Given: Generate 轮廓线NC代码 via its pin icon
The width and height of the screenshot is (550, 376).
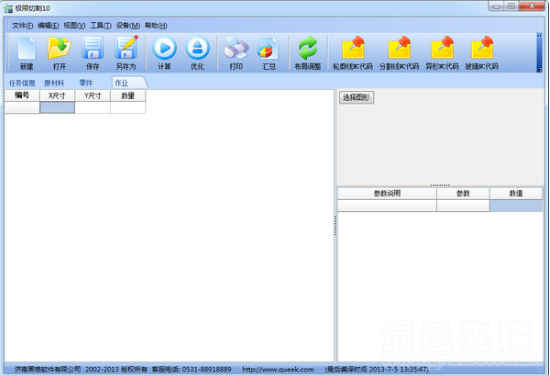Looking at the screenshot, I should coord(353,53).
